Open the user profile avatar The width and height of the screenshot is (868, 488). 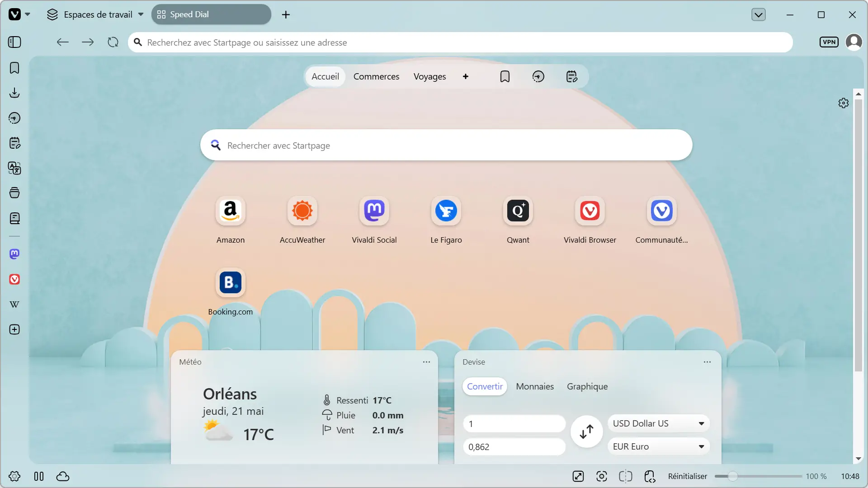854,42
